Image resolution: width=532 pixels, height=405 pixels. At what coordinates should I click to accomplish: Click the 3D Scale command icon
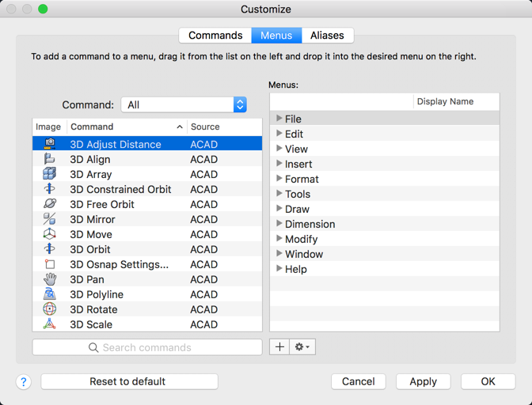(x=49, y=324)
